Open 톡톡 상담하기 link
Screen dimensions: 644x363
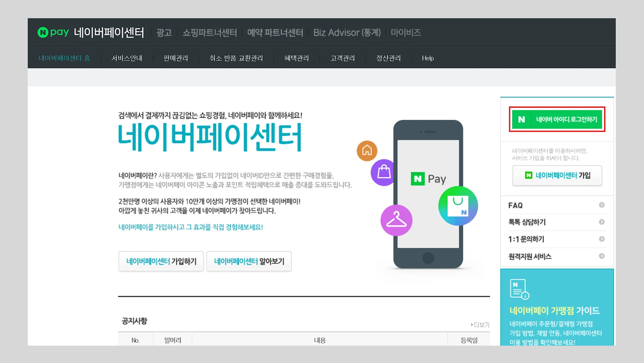(x=527, y=222)
